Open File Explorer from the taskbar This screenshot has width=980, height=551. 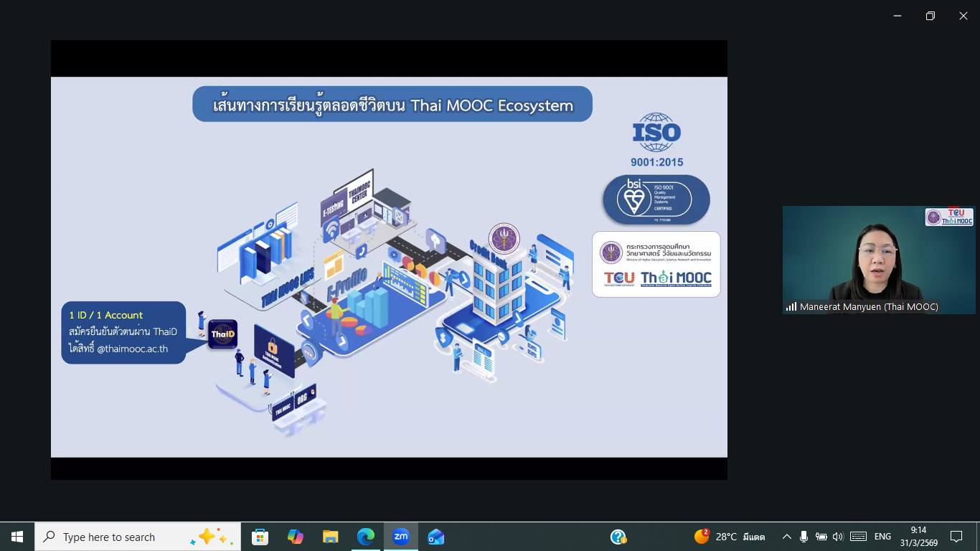[x=330, y=537]
